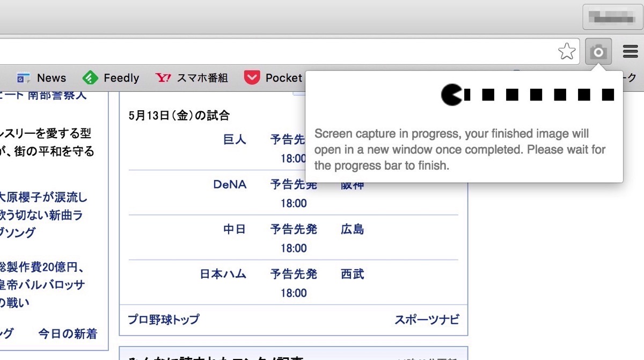Open the Pocket bookmark
The width and height of the screenshot is (644, 360).
tap(273, 78)
